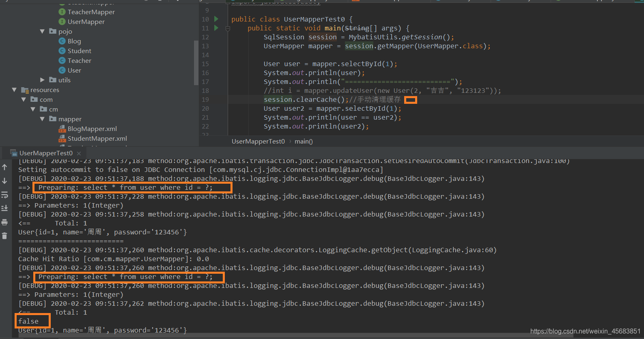This screenshot has height=339, width=644.
Task: Open the User class file
Action: coord(74,71)
